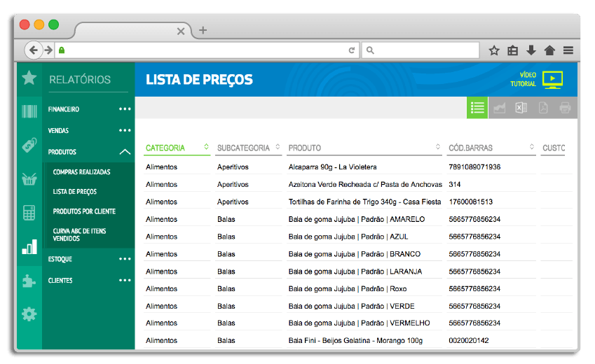Go back in the browser
The height and width of the screenshot is (364, 595).
point(34,50)
